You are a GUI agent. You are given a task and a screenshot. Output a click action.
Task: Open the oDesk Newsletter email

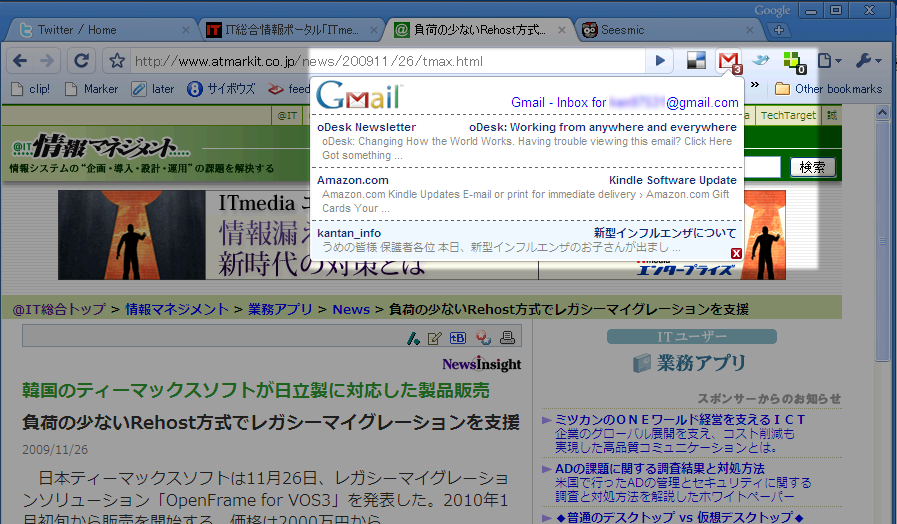(x=527, y=141)
